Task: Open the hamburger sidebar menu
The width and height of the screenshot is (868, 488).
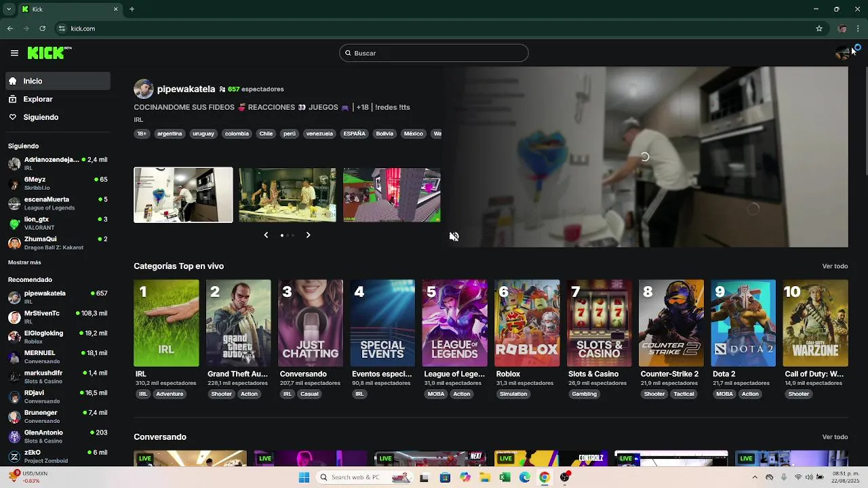Action: (x=14, y=53)
